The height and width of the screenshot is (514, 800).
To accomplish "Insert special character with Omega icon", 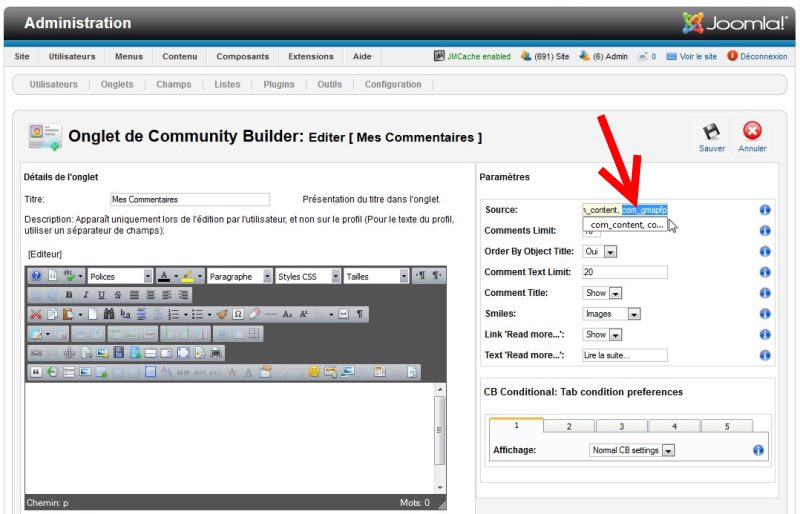I will coord(238,314).
